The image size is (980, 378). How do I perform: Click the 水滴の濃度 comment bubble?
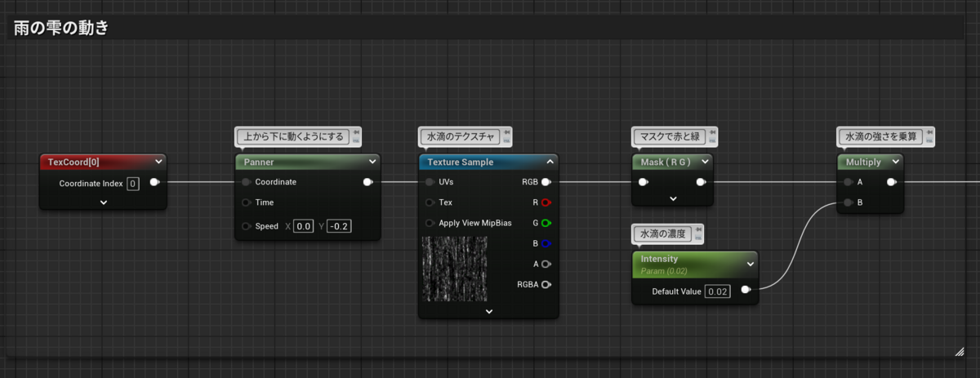[x=662, y=234]
